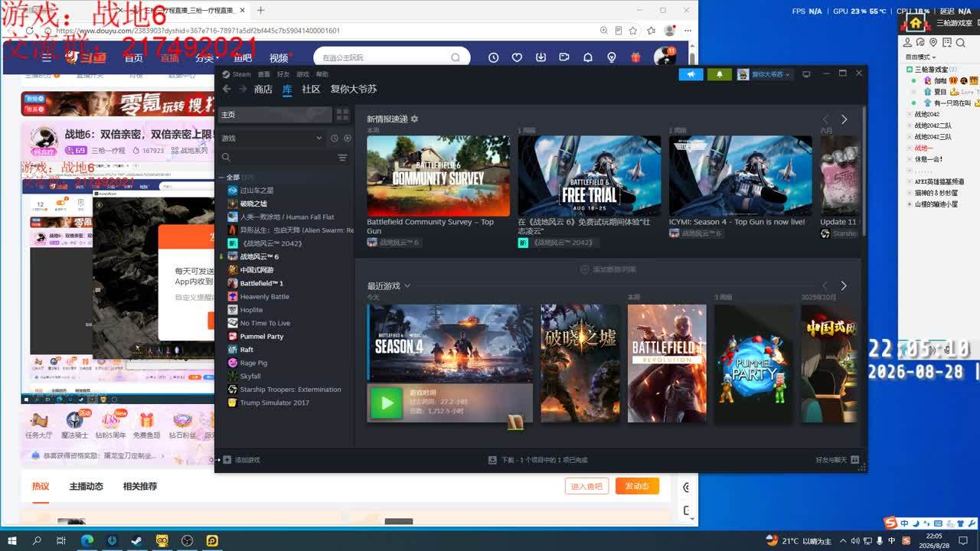The image size is (980, 551).
Task: Switch library to grid view icon
Action: tap(342, 115)
